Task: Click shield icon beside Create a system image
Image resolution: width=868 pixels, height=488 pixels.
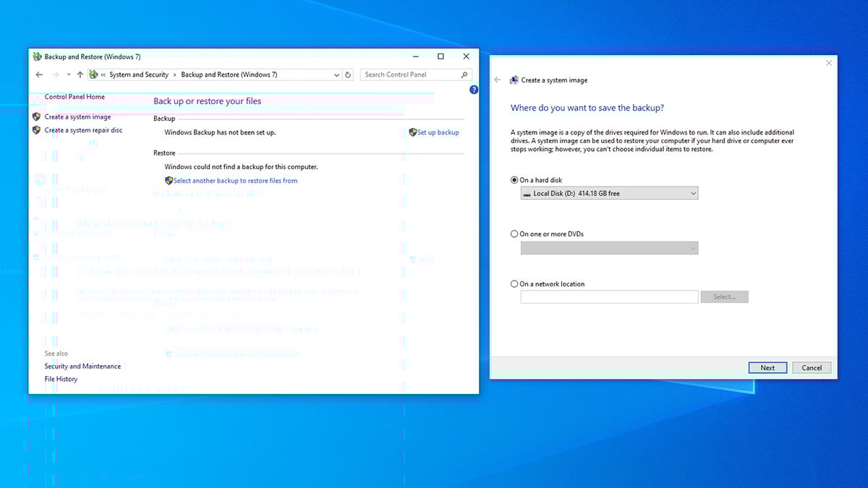Action: click(37, 116)
